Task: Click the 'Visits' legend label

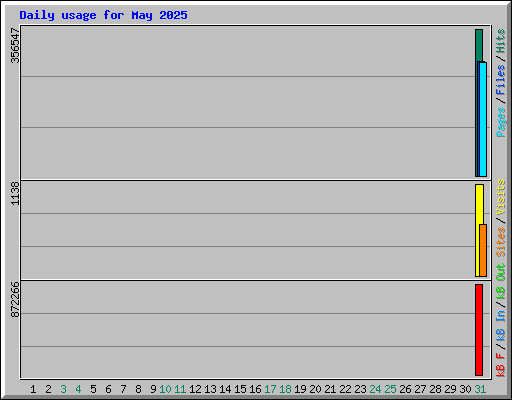Action: point(501,197)
